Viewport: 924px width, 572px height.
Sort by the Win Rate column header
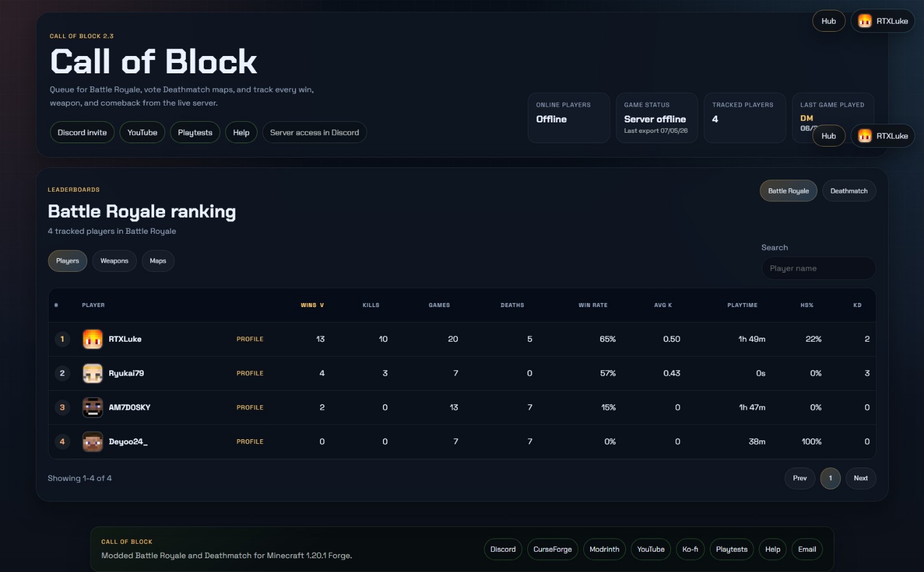click(593, 305)
